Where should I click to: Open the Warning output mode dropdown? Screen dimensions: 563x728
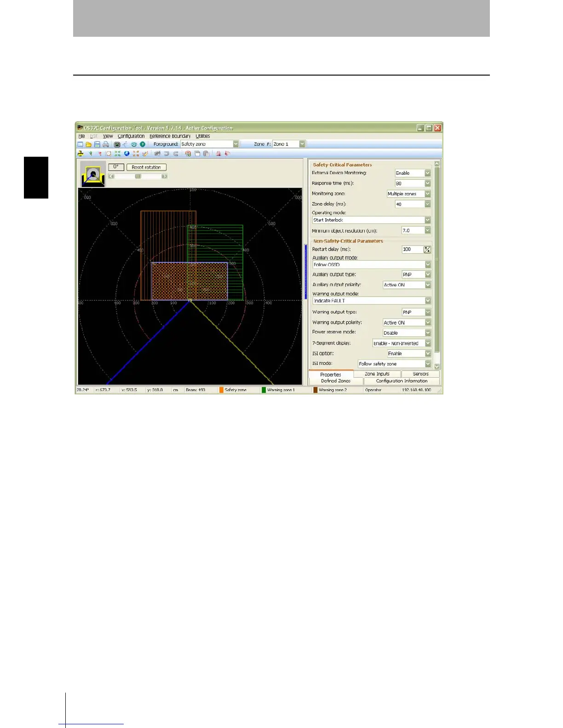point(428,301)
